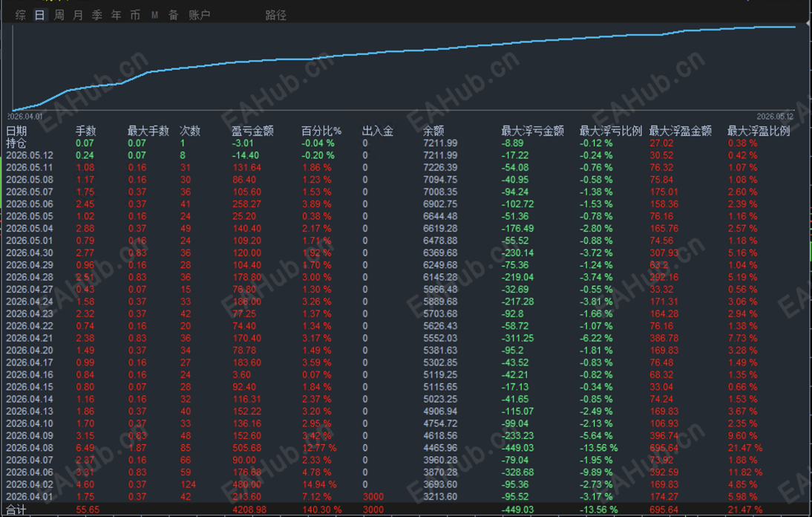The height and width of the screenshot is (517, 812).
Task: Select the 2026.05.07 date row
Action: (x=405, y=192)
